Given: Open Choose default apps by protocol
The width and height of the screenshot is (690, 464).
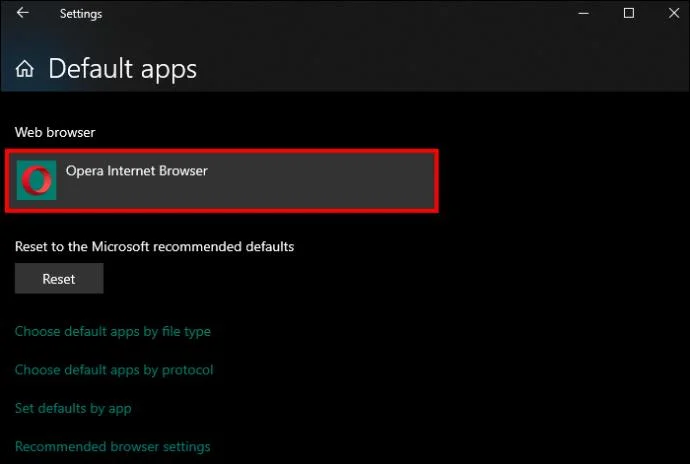Looking at the screenshot, I should (114, 370).
